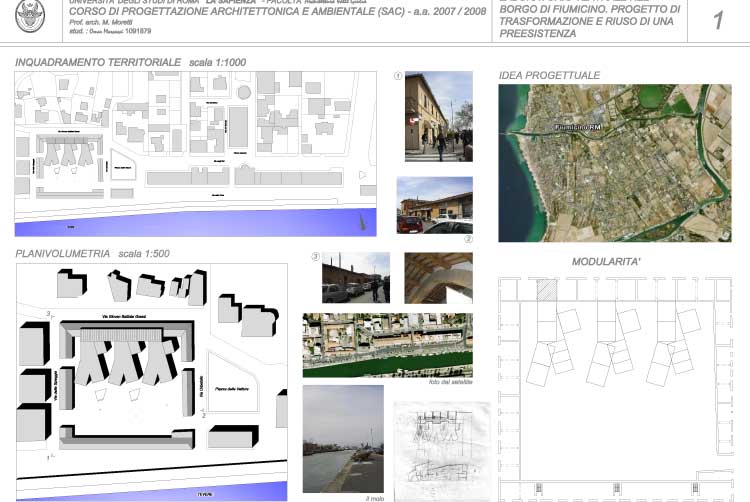
Task: Click the modularity floor plan diagram
Action: click(x=616, y=389)
